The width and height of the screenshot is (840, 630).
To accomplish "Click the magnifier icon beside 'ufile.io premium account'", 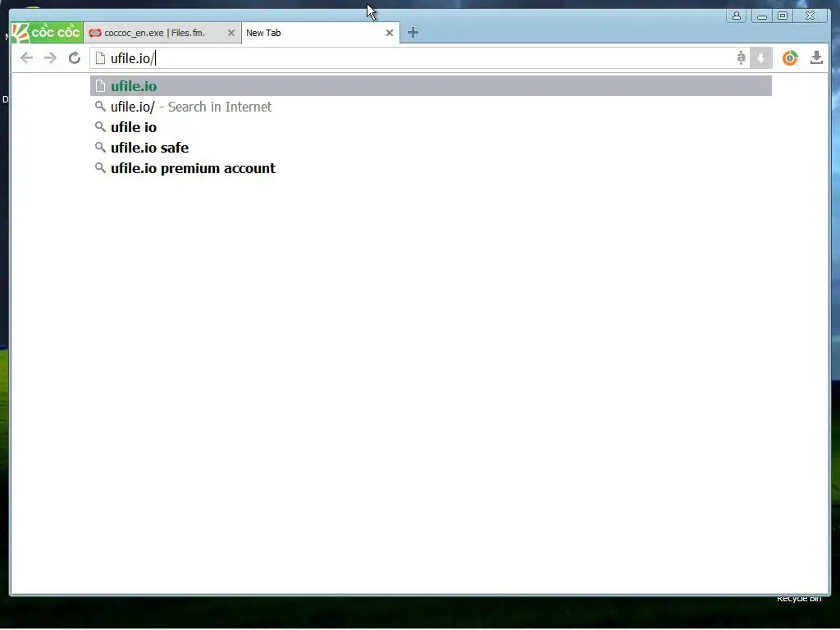I will pyautogui.click(x=100, y=167).
